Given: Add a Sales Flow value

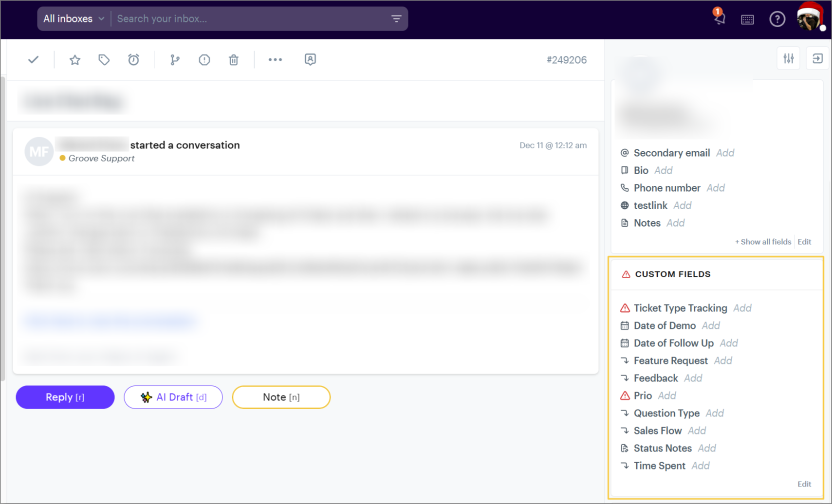Looking at the screenshot, I should point(697,431).
